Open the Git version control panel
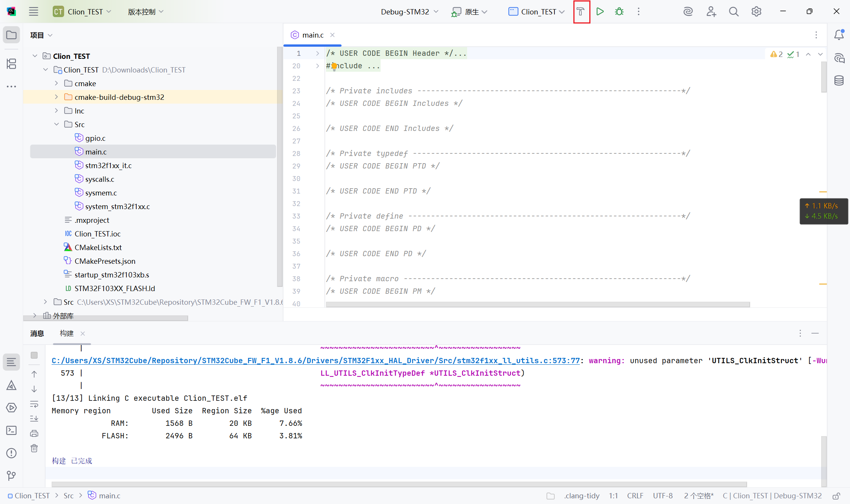This screenshot has height=504, width=850. (11, 476)
